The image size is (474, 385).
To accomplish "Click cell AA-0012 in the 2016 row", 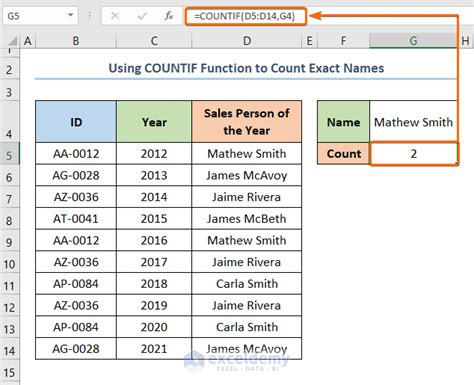I will [76, 240].
